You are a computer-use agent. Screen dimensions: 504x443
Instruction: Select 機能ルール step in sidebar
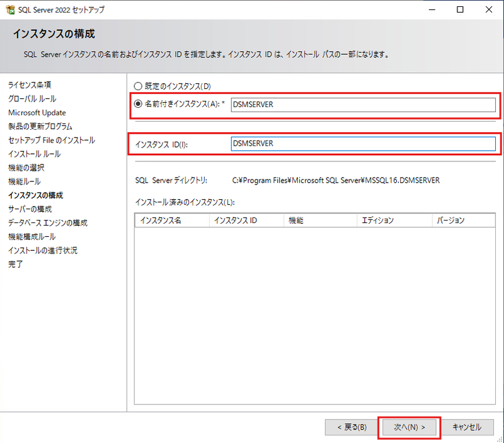pos(25,181)
